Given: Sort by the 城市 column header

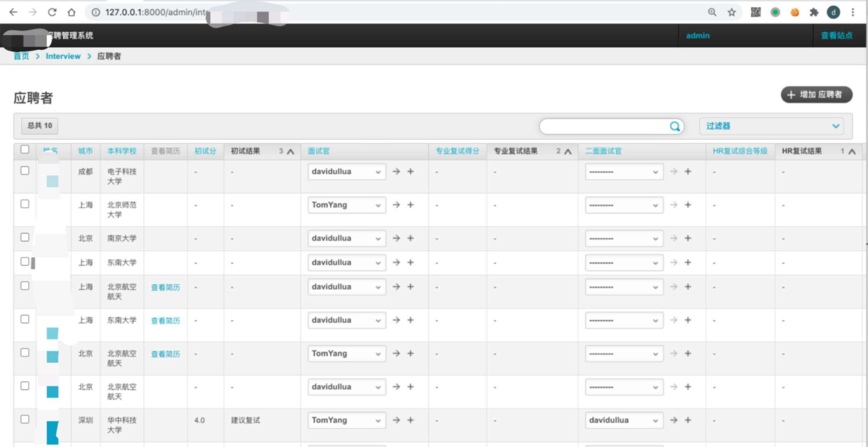Looking at the screenshot, I should pos(86,151).
